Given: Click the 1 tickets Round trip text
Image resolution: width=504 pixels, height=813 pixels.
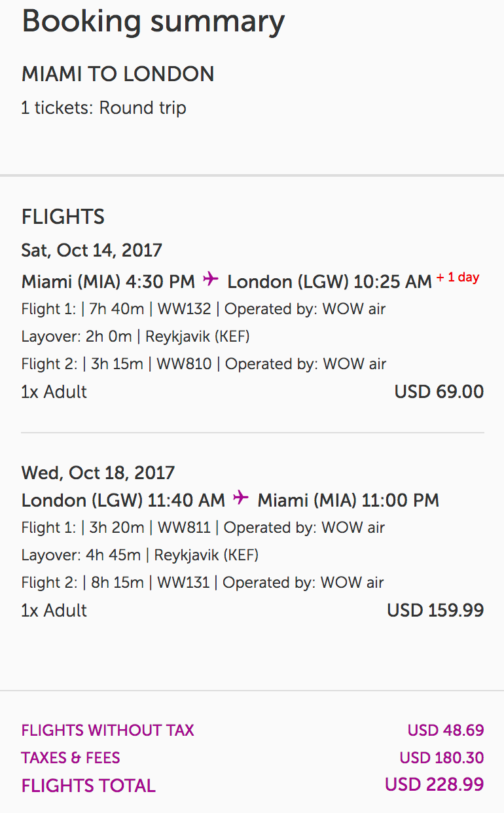Looking at the screenshot, I should point(103,107).
